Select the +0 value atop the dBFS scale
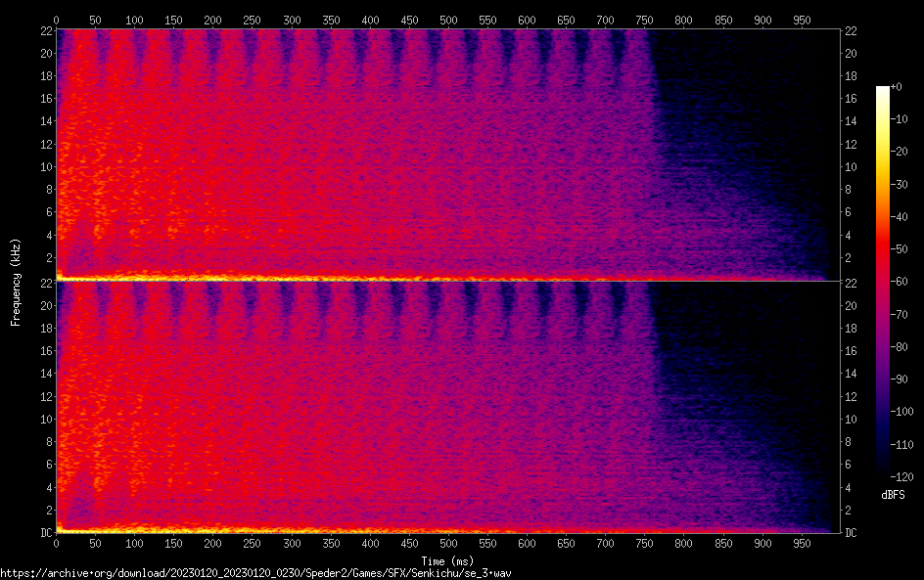The width and height of the screenshot is (924, 580). (x=904, y=89)
